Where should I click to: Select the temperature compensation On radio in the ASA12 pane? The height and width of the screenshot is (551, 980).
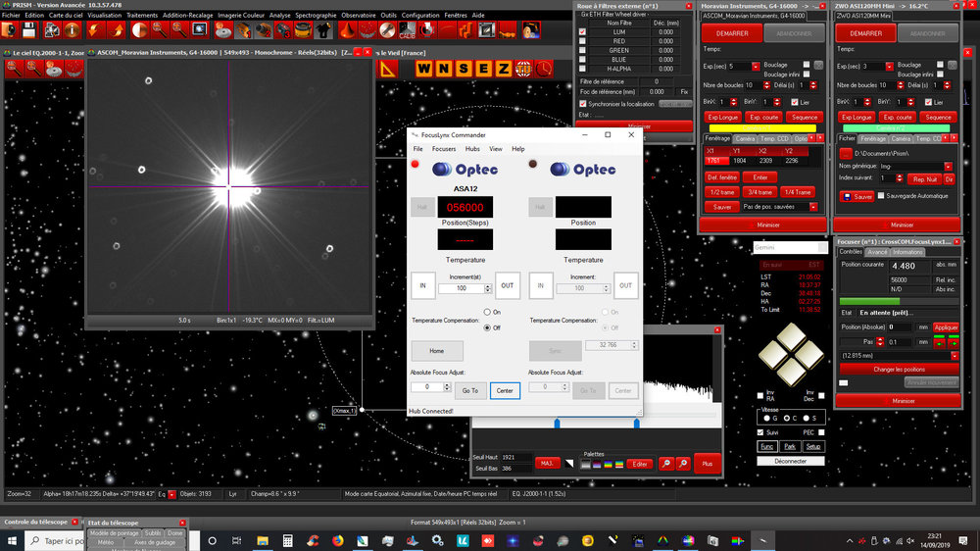pyautogui.click(x=487, y=312)
